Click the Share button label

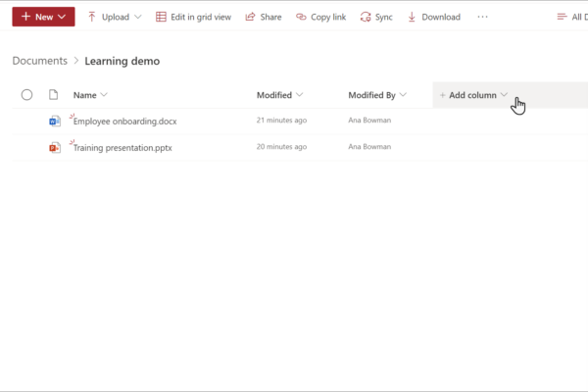270,17
